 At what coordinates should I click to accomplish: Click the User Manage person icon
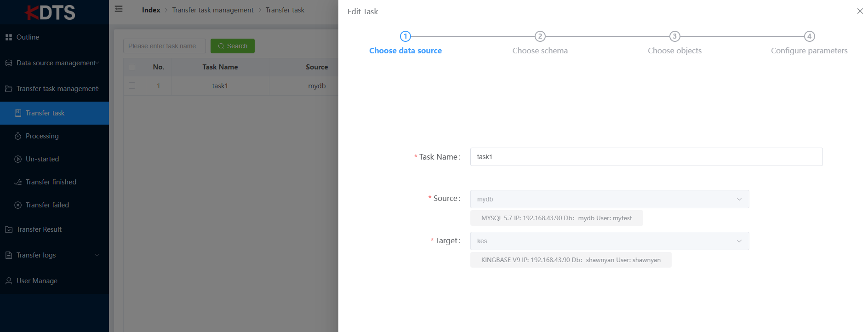[x=9, y=281]
